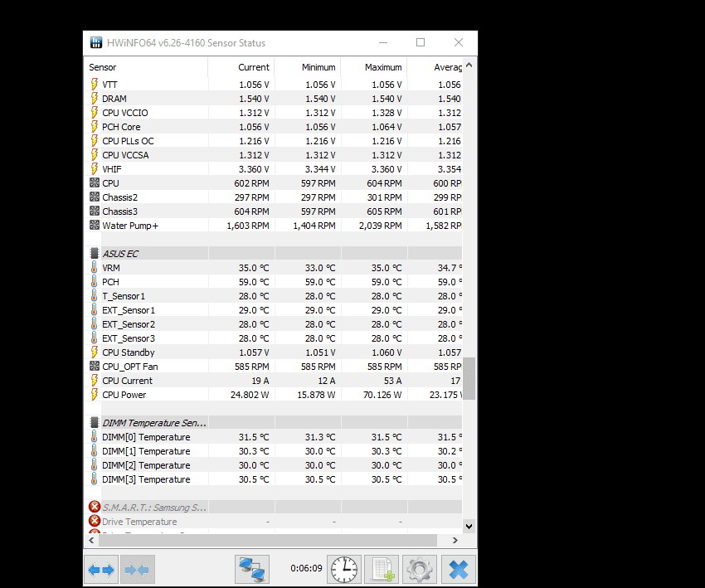Viewport: 705px width, 588px height.
Task: Click the lightning icon beside CPU Power
Action: point(95,394)
